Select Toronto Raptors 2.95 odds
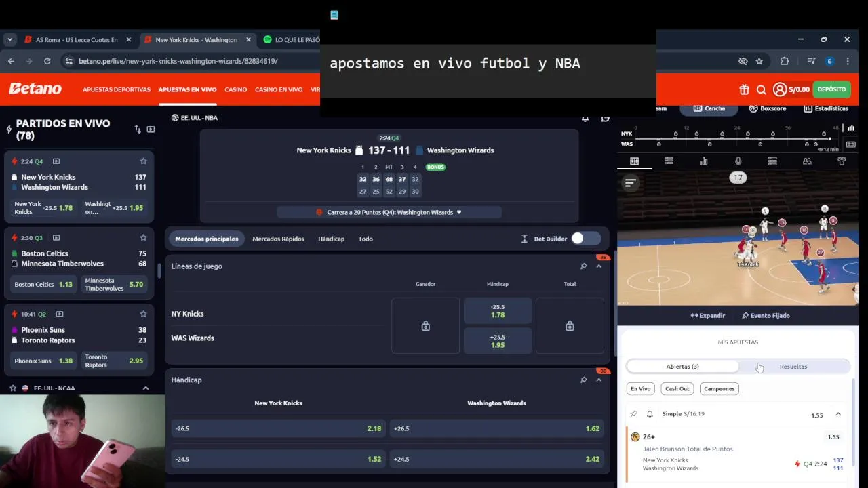This screenshot has height=488, width=868. [113, 361]
